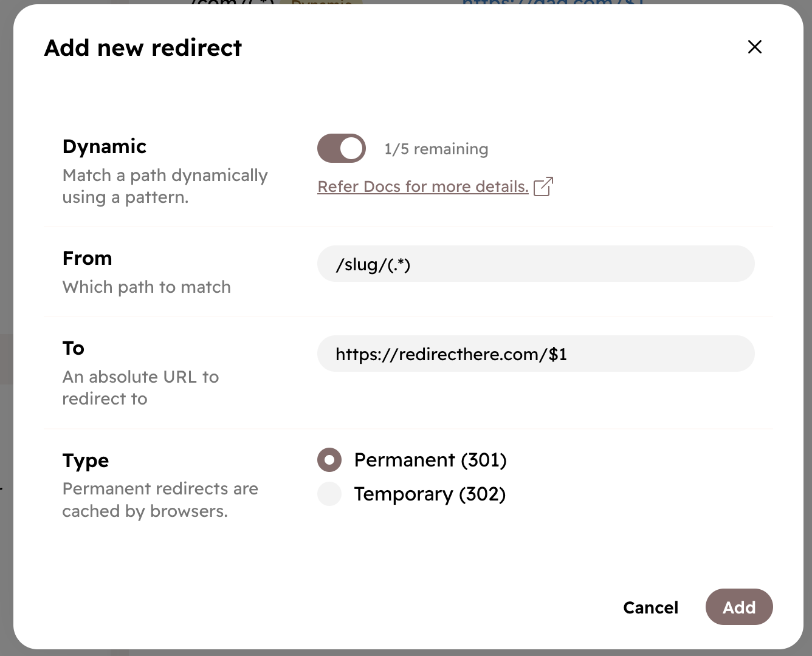
Task: Click the Match a path dynamically description
Action: [165, 186]
